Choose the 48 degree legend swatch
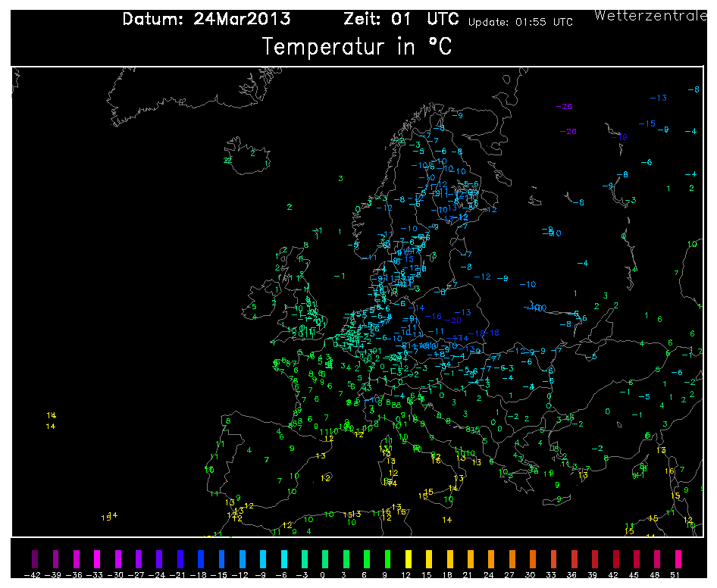 658,558
